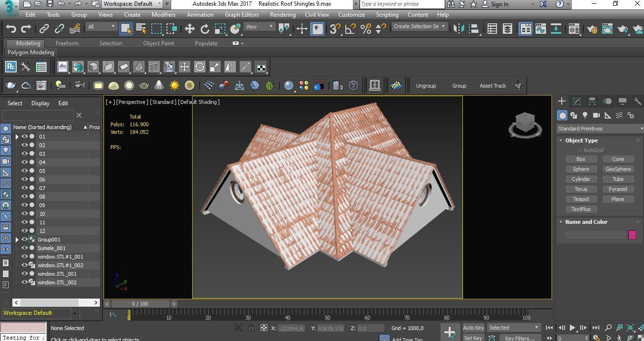Hide object 01 with its eye icon

(x=25, y=137)
